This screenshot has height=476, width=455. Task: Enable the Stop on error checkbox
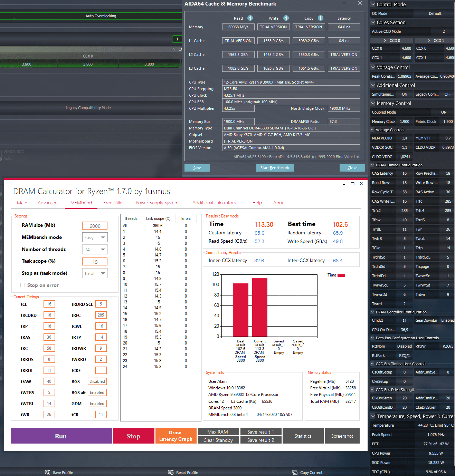23,285
